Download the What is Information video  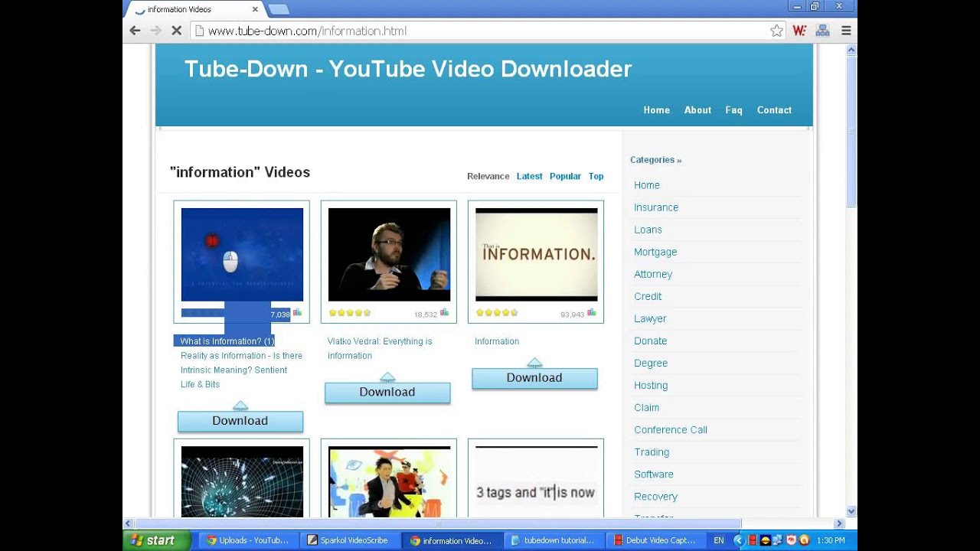(x=240, y=421)
